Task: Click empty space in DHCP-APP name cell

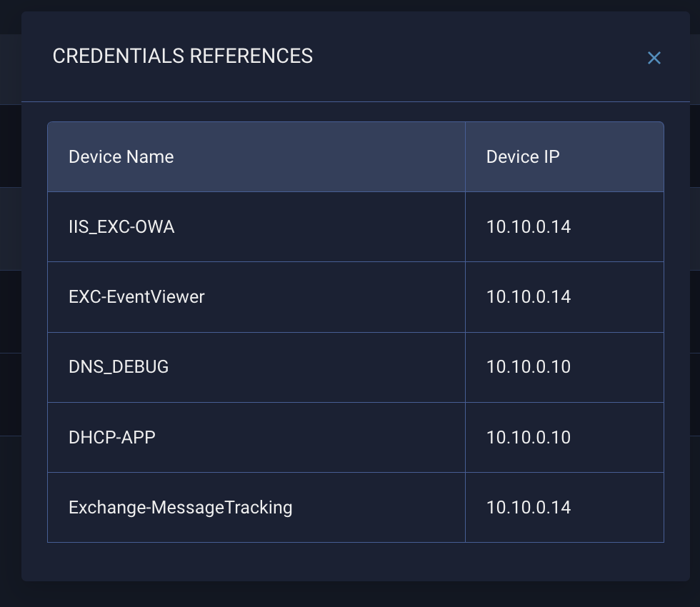Action: (x=310, y=437)
